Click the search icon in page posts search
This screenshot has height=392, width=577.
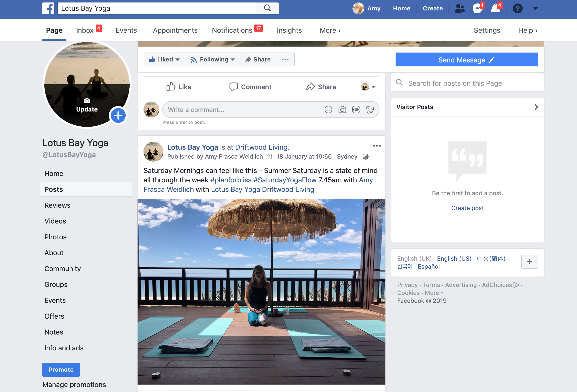tap(399, 83)
